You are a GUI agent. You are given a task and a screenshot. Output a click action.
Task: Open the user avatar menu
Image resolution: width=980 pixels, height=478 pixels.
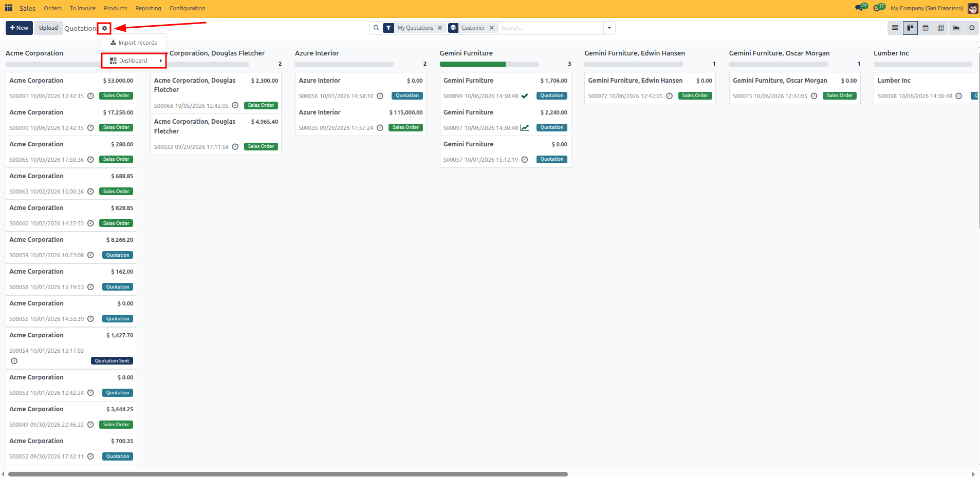[973, 8]
